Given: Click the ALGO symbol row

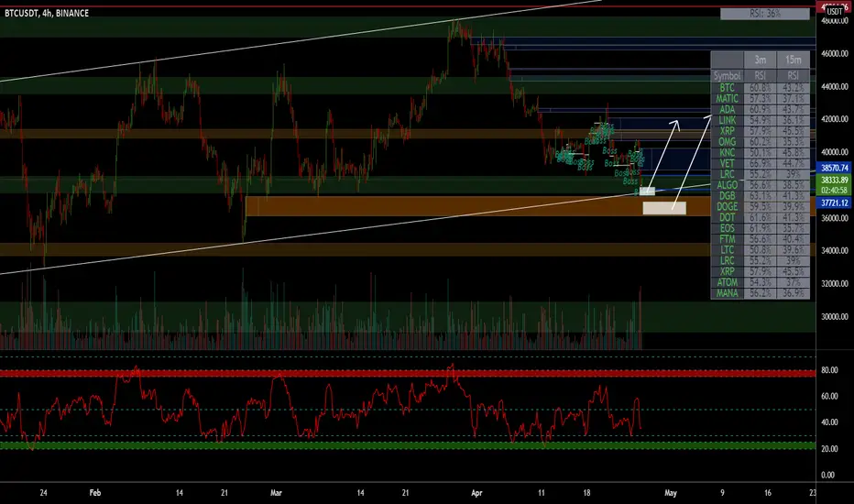Looking at the screenshot, I should tap(728, 185).
